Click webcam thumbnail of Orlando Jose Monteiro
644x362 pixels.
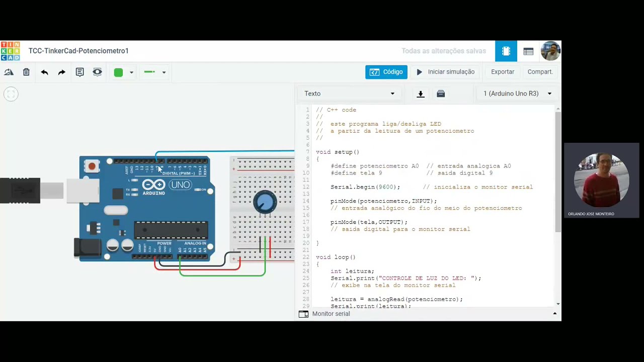[x=602, y=180]
